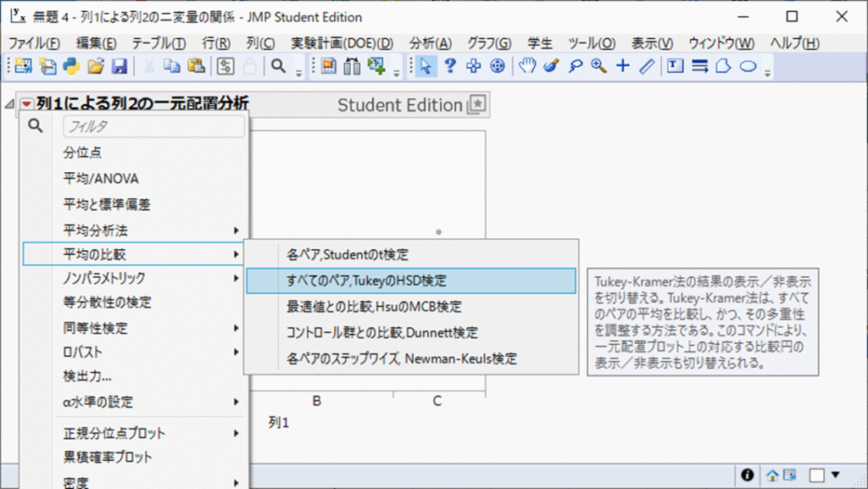This screenshot has width=868, height=489.
Task: Click the Save floppy disk icon
Action: (x=120, y=66)
